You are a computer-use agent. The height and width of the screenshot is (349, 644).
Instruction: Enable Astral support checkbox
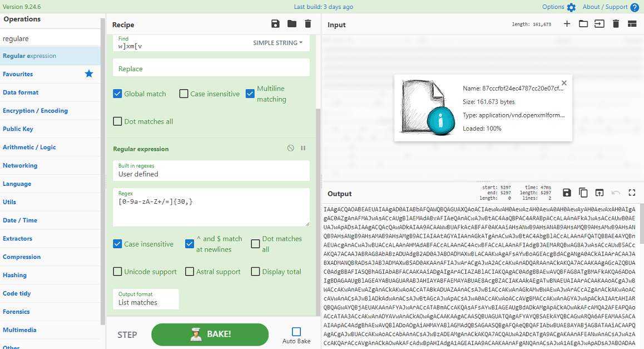(189, 272)
